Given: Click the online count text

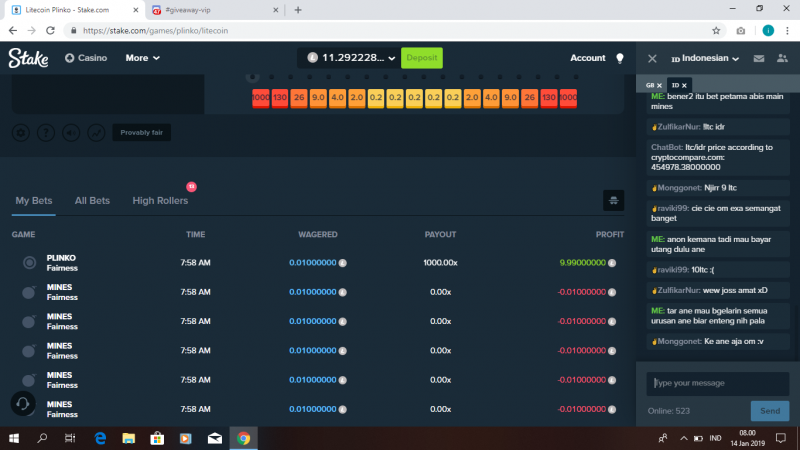Looking at the screenshot, I should [x=669, y=411].
